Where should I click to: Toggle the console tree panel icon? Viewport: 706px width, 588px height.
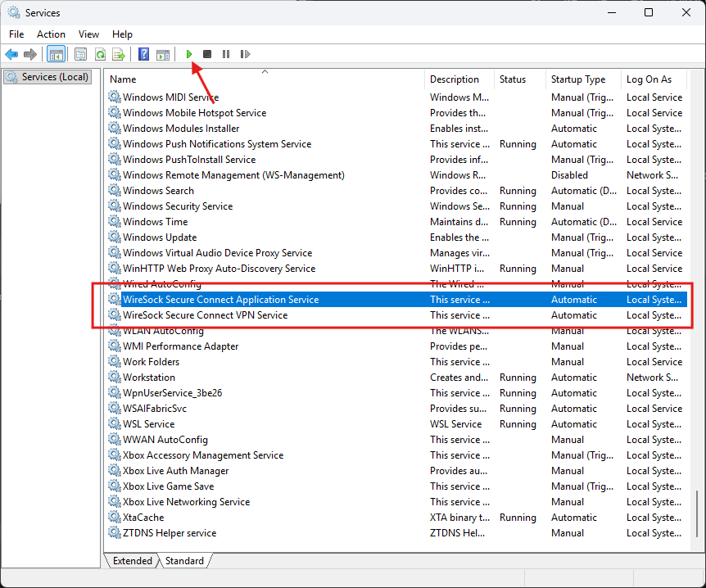click(56, 54)
